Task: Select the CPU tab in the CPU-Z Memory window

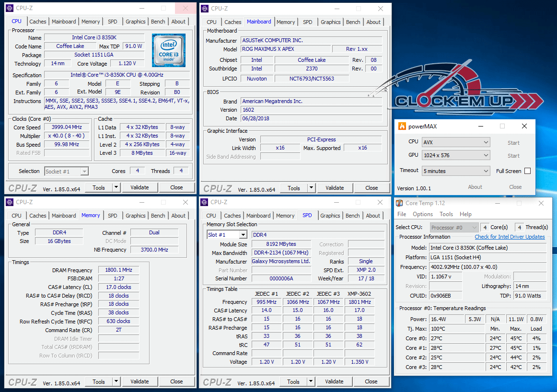Action: [x=16, y=216]
